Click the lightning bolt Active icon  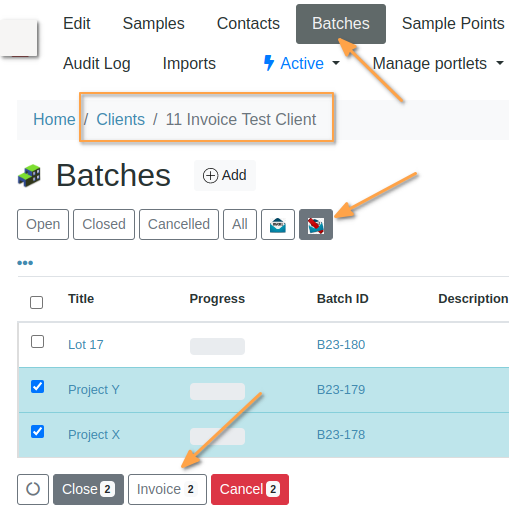[x=269, y=63]
